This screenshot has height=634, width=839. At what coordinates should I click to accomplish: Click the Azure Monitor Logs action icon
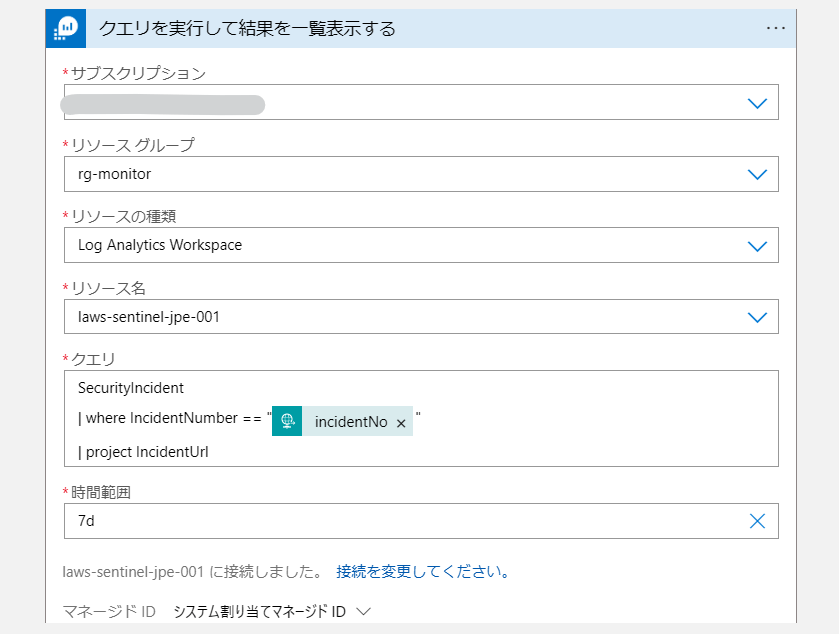(x=66, y=28)
